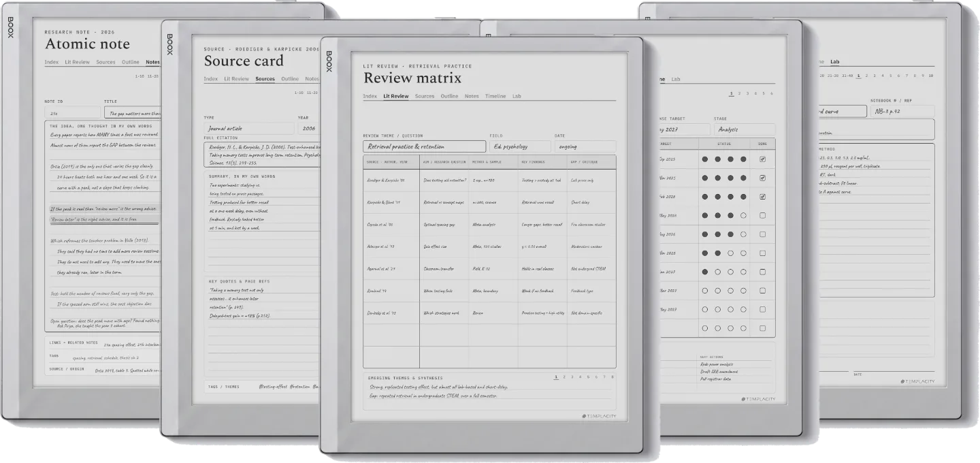Screen dimensions: 980x463
Task: Check Done box in Jan 2027 row
Action: [762, 272]
